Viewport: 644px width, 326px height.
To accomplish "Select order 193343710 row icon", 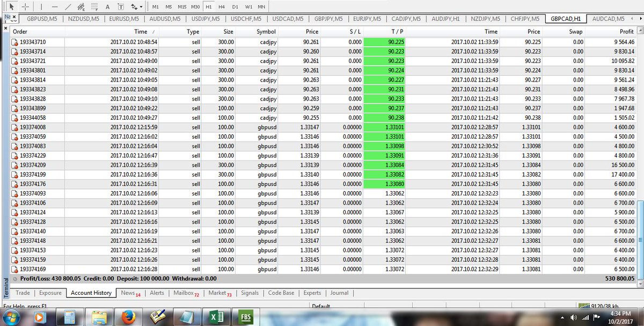I will tap(15, 41).
